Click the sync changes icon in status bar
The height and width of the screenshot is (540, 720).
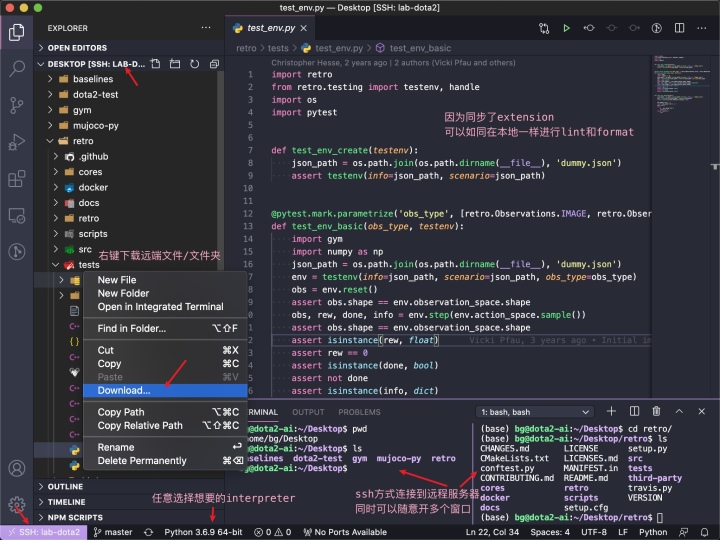point(148,532)
